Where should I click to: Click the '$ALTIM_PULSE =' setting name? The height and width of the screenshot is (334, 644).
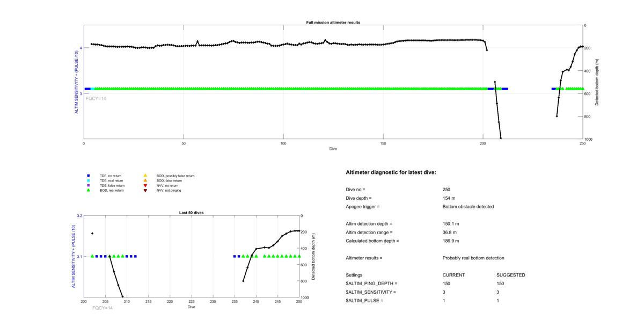pos(364,301)
